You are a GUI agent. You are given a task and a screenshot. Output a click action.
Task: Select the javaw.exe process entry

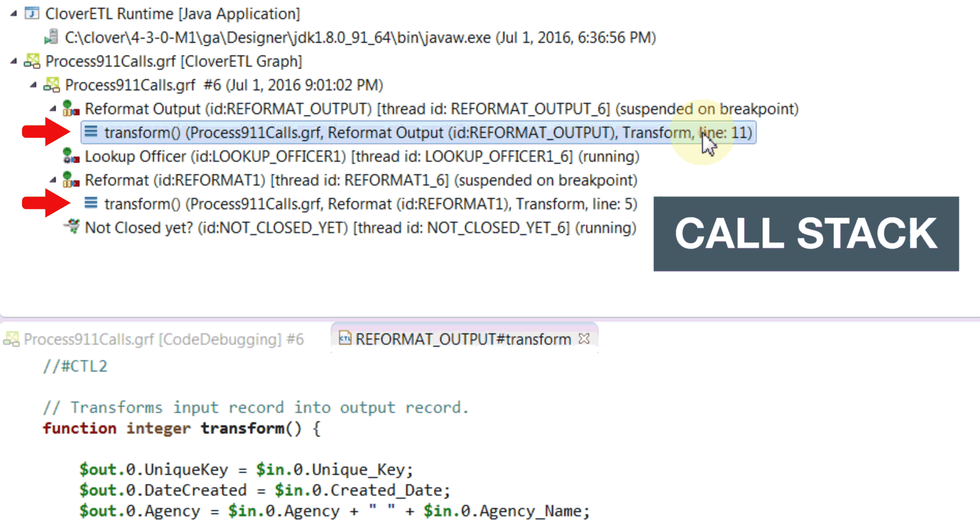click(360, 38)
